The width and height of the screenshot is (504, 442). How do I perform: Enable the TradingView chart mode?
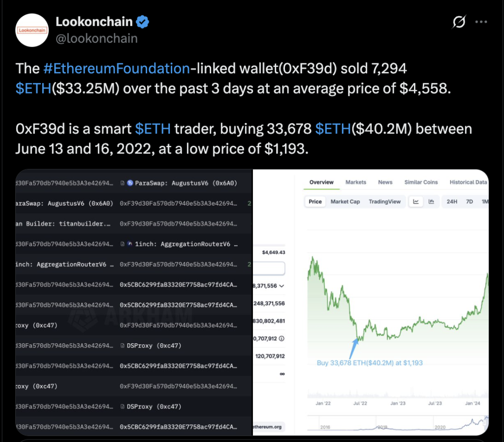point(385,201)
